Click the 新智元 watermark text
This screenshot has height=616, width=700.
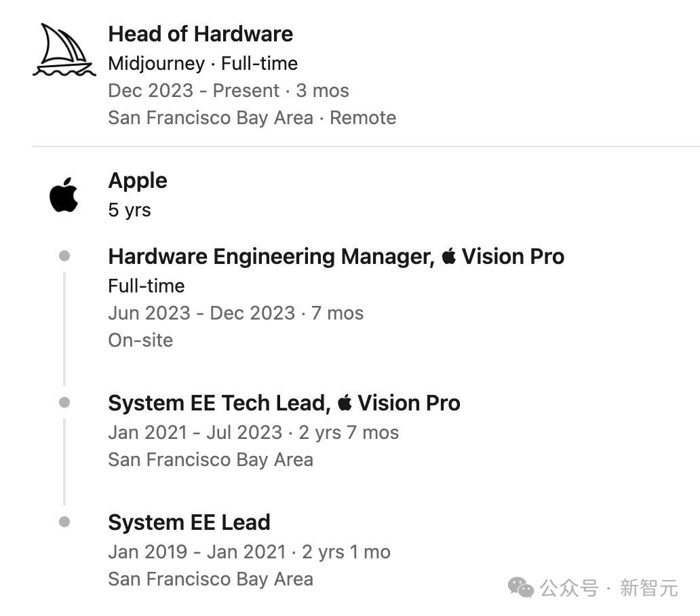648,588
